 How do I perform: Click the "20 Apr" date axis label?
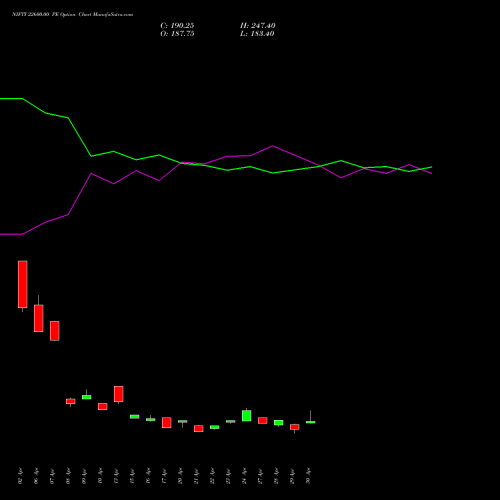coord(180,476)
